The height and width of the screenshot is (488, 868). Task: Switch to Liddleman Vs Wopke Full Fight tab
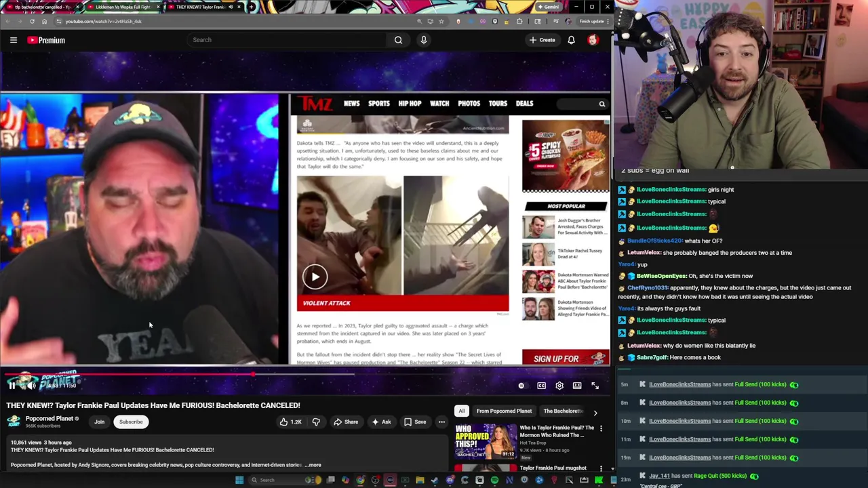click(x=123, y=7)
